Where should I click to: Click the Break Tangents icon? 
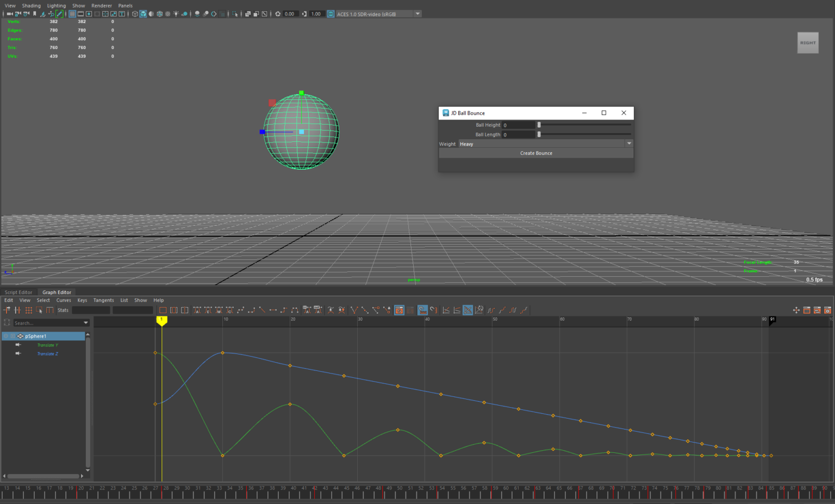(x=354, y=310)
